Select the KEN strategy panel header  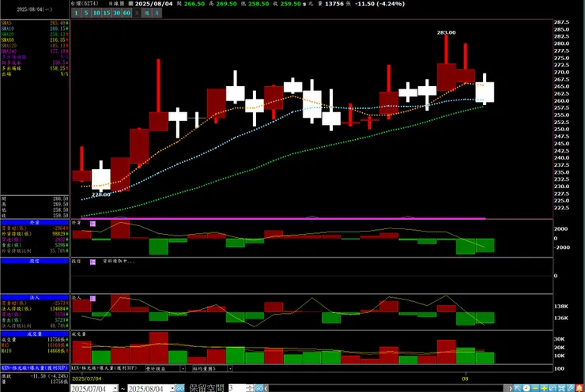point(35,367)
